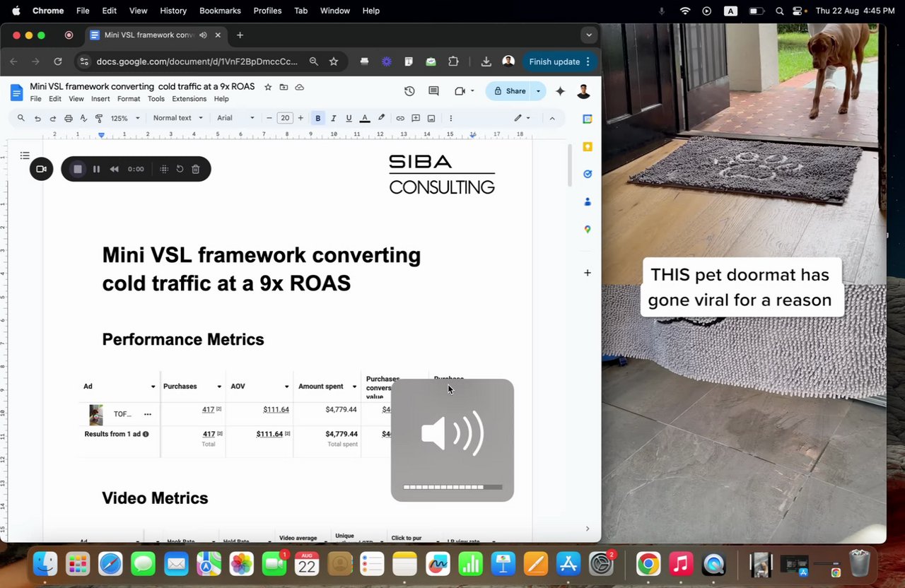Open the AOV column dropdown arrow

click(x=286, y=387)
